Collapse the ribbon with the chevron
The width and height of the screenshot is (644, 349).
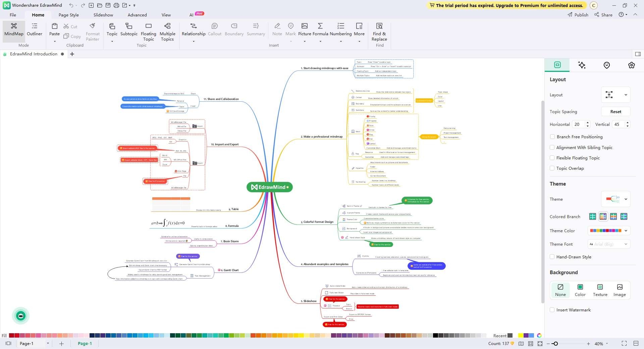[635, 14]
